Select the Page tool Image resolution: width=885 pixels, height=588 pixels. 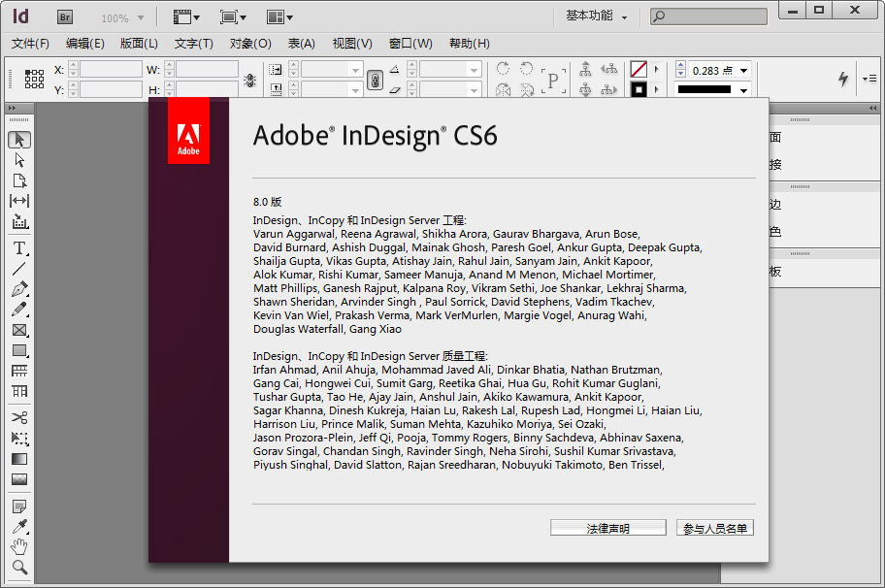click(19, 180)
